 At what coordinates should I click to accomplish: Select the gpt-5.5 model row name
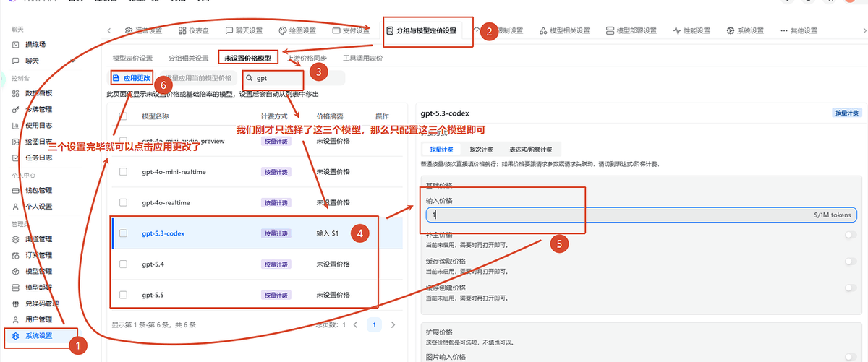[153, 295]
